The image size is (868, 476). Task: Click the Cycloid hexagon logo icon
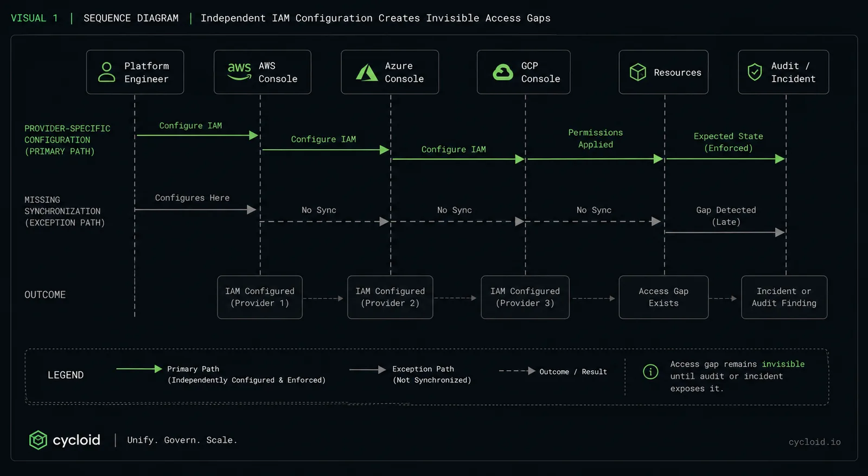pyautogui.click(x=38, y=440)
